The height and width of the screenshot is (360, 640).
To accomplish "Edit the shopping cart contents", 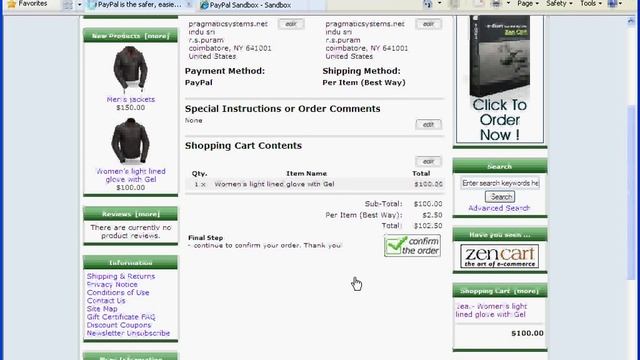I will [428, 162].
